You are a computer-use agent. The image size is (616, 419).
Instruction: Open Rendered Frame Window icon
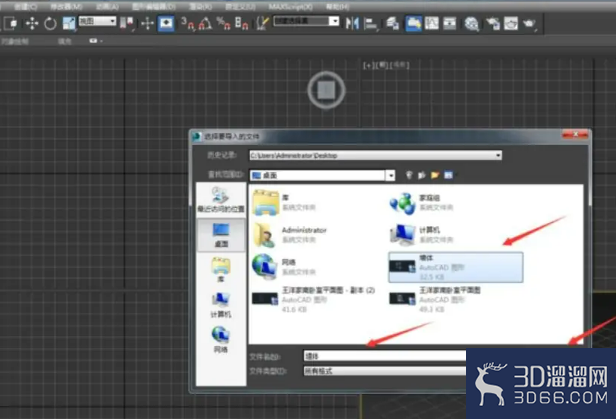(x=511, y=24)
